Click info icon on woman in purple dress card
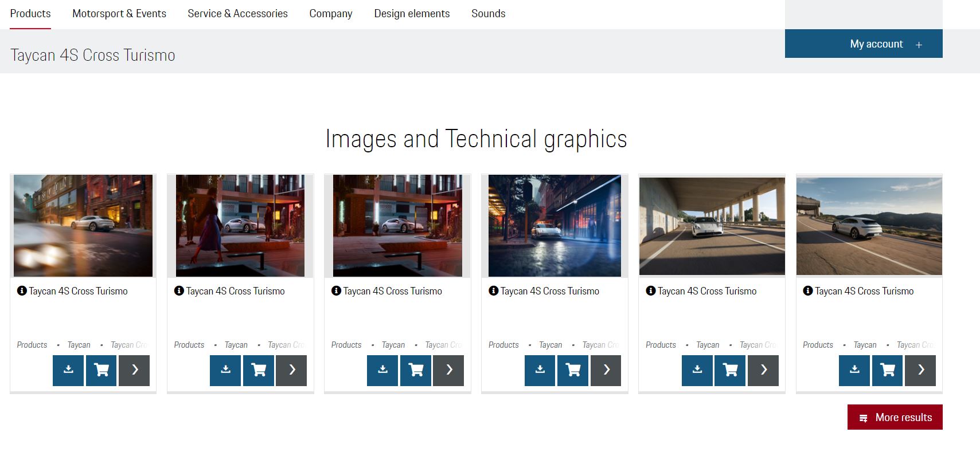 (x=179, y=290)
